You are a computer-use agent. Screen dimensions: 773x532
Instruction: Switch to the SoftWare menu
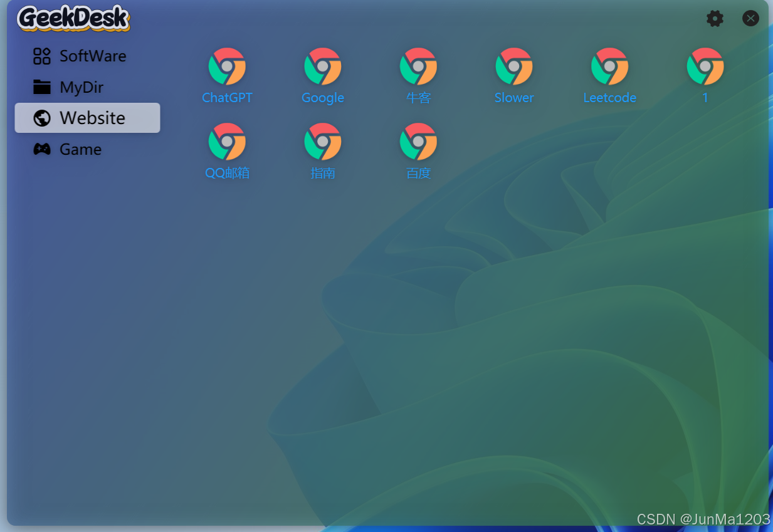pos(88,56)
